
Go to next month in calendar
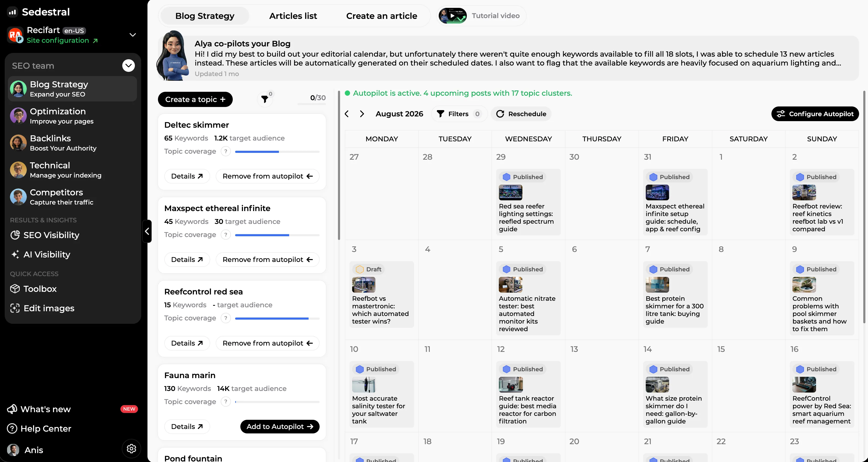coord(362,114)
